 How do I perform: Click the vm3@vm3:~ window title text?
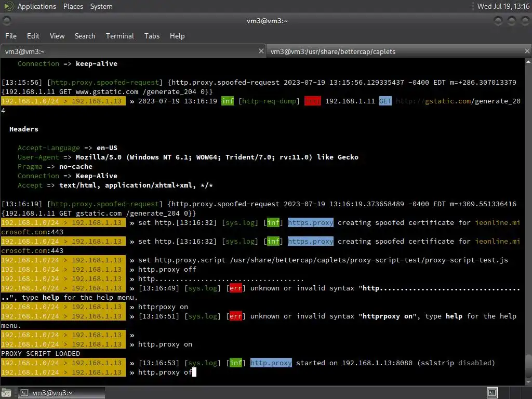coord(267,21)
